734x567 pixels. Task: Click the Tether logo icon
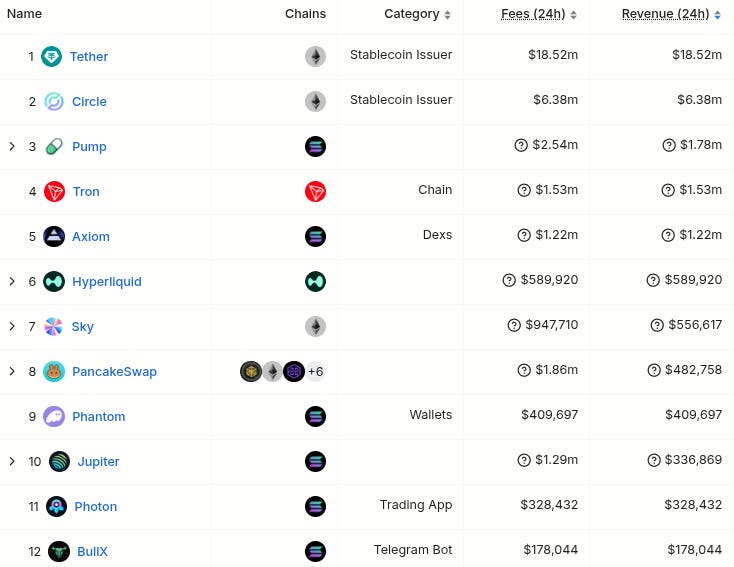click(x=51, y=57)
